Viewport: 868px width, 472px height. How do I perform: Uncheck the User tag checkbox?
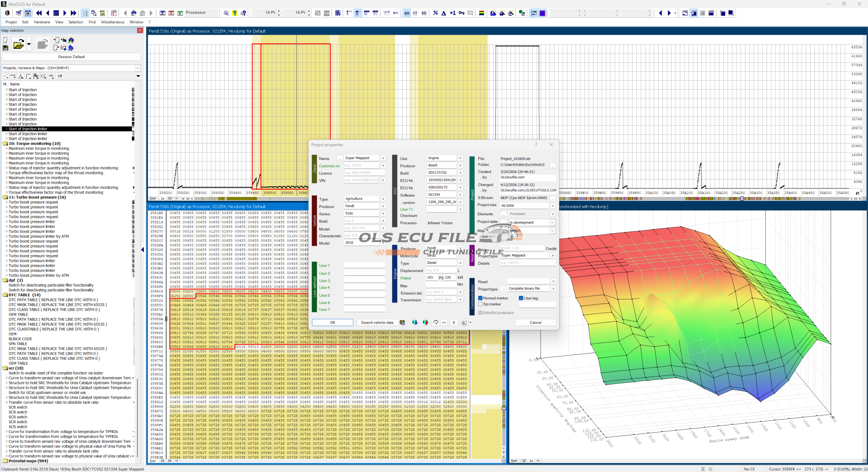point(521,298)
